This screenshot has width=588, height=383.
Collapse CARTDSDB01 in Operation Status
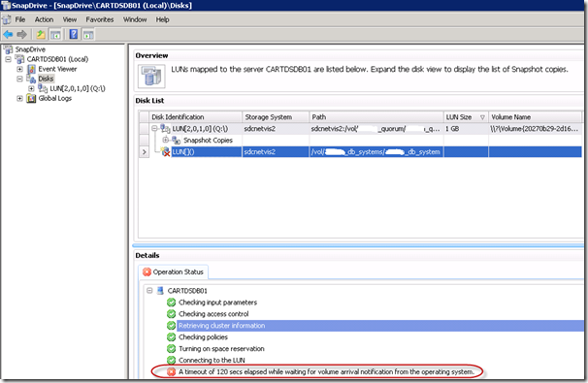point(149,291)
